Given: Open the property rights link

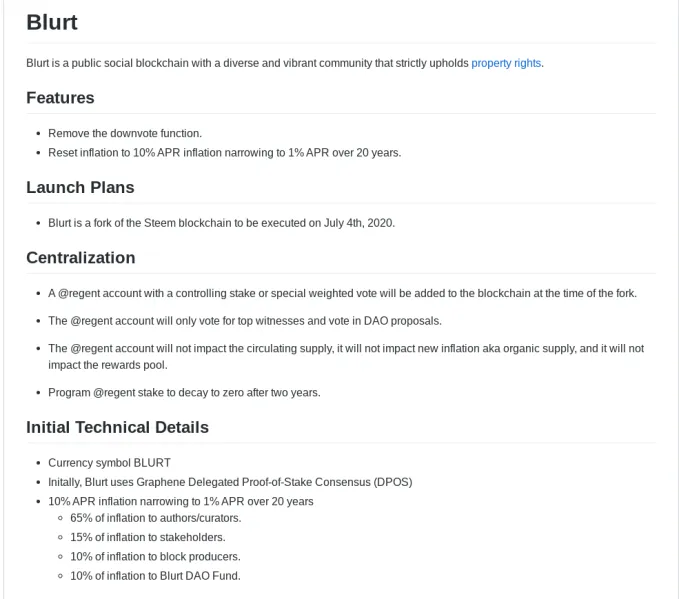Looking at the screenshot, I should (x=506, y=63).
